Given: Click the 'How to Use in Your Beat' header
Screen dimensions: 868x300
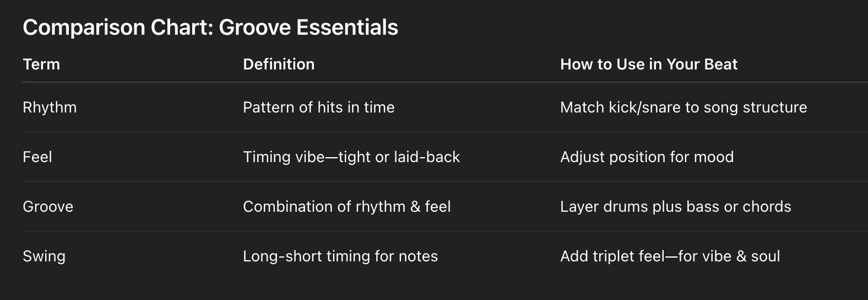Looking at the screenshot, I should click(648, 65).
